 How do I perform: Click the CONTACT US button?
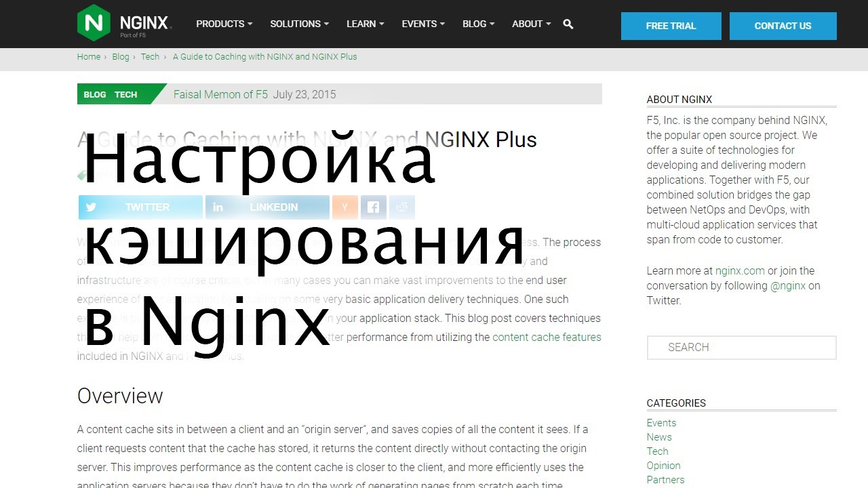click(783, 26)
